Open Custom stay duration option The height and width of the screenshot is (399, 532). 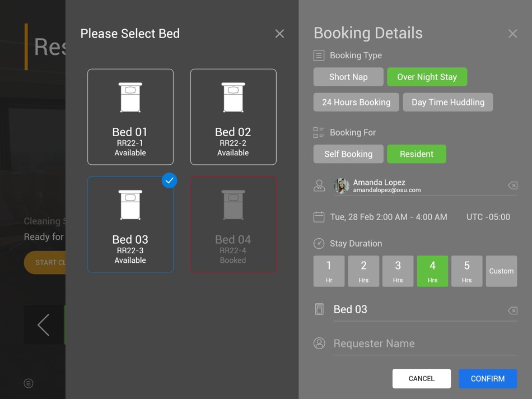(x=501, y=271)
